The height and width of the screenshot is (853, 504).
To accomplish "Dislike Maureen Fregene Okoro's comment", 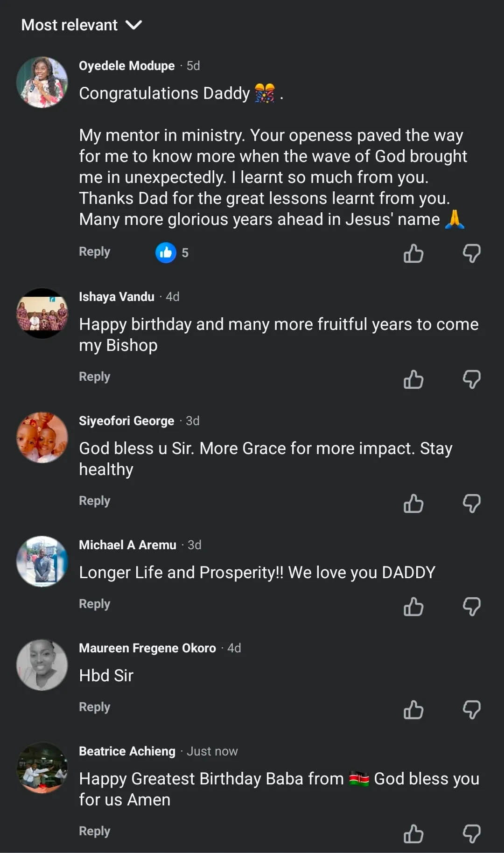I will pos(471,710).
